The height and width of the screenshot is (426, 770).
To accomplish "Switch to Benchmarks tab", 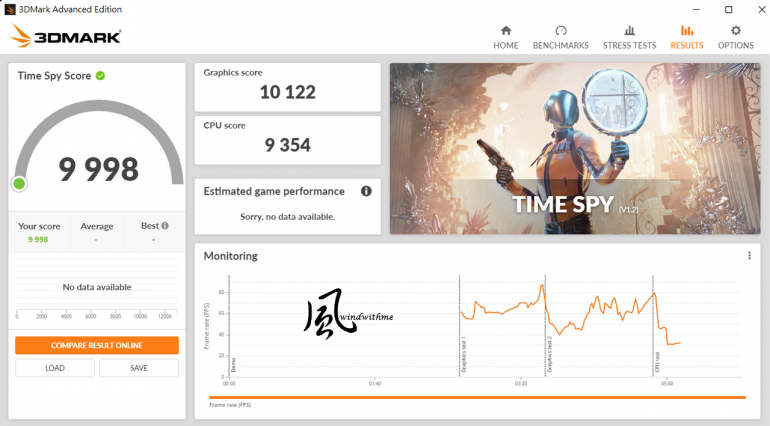I will (560, 38).
